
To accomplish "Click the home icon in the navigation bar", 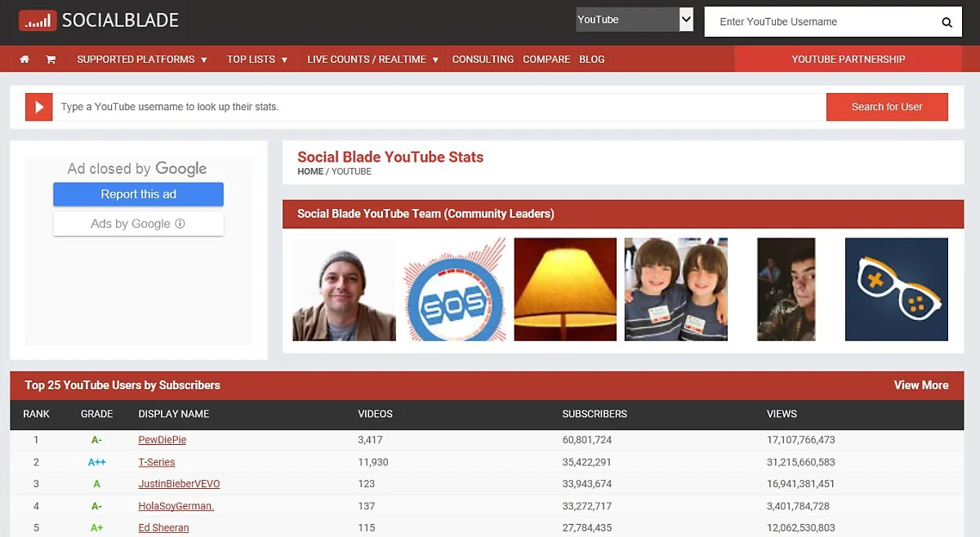I will click(24, 59).
